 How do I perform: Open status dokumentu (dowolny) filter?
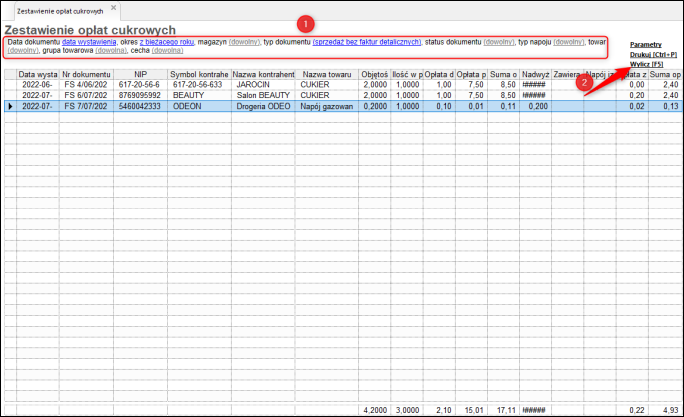pyautogui.click(x=499, y=42)
